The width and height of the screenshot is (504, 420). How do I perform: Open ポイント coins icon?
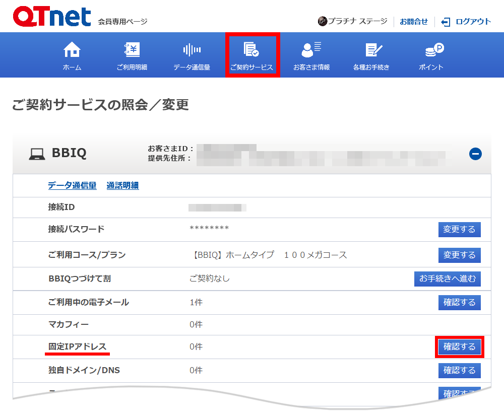coord(434,49)
